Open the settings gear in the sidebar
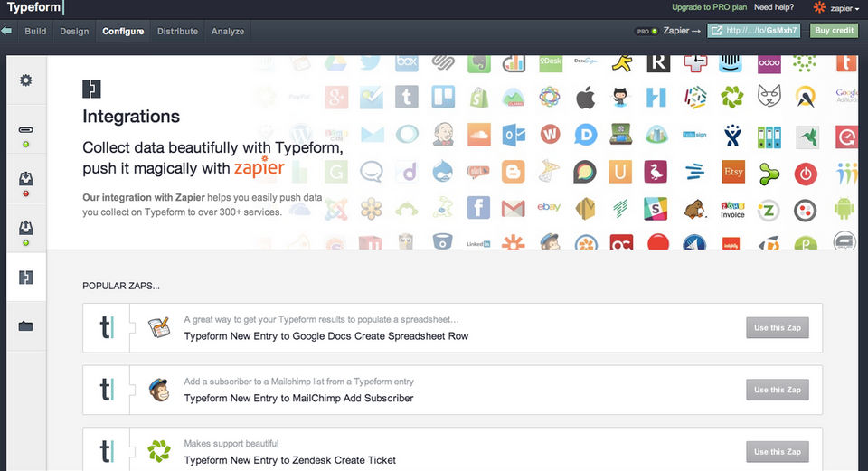The width and height of the screenshot is (868, 471). point(25,80)
